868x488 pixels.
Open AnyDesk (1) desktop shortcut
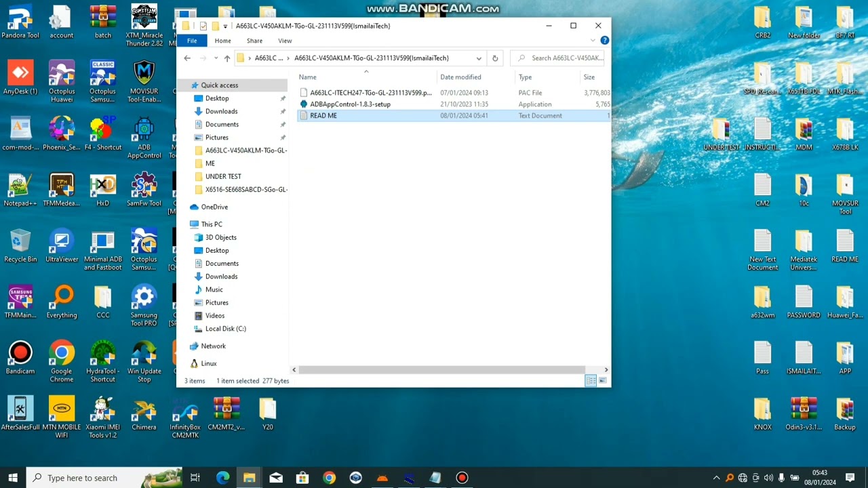tap(20, 77)
